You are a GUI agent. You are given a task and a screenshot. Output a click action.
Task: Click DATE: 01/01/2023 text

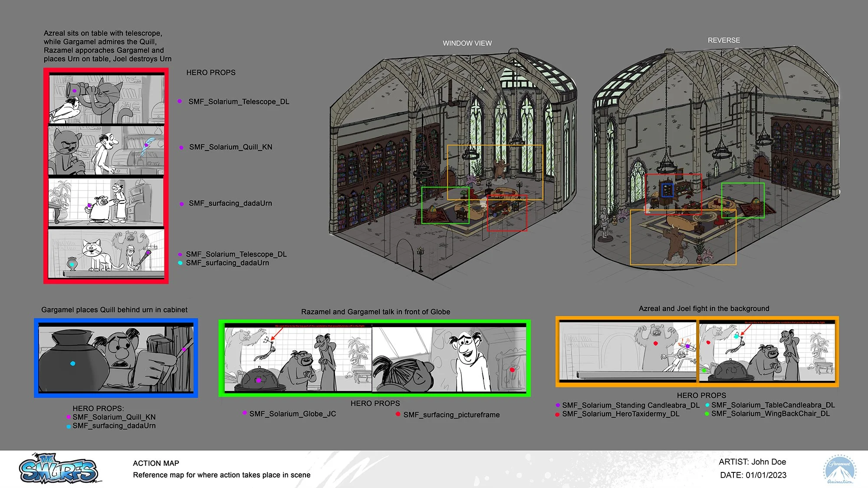tap(753, 475)
